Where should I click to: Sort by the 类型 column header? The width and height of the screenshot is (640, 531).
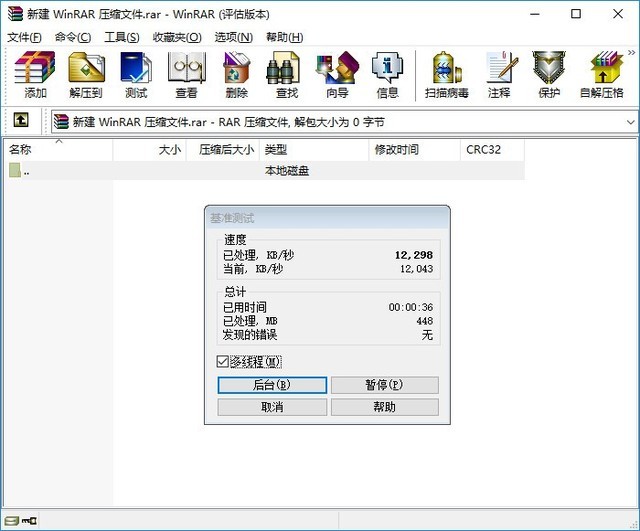314,150
